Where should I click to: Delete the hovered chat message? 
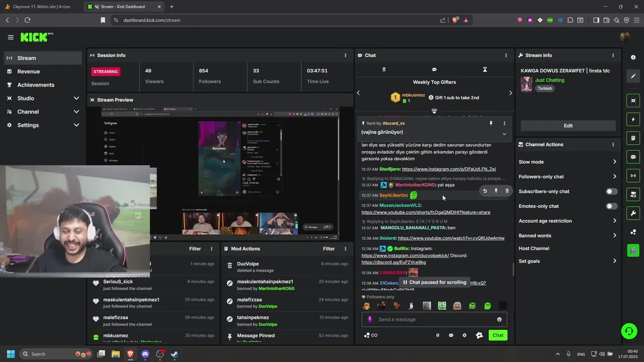[x=507, y=191]
